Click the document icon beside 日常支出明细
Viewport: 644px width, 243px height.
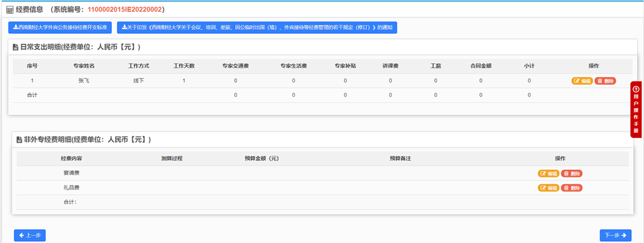click(16, 47)
